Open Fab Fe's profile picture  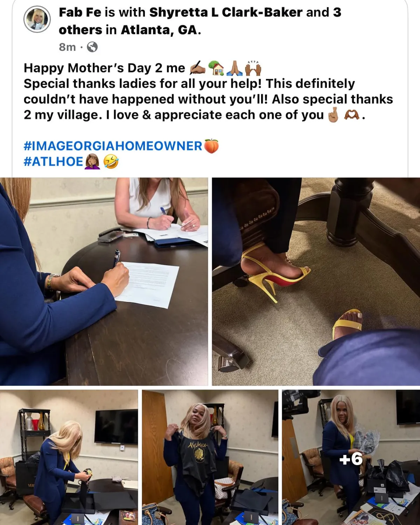click(x=37, y=19)
